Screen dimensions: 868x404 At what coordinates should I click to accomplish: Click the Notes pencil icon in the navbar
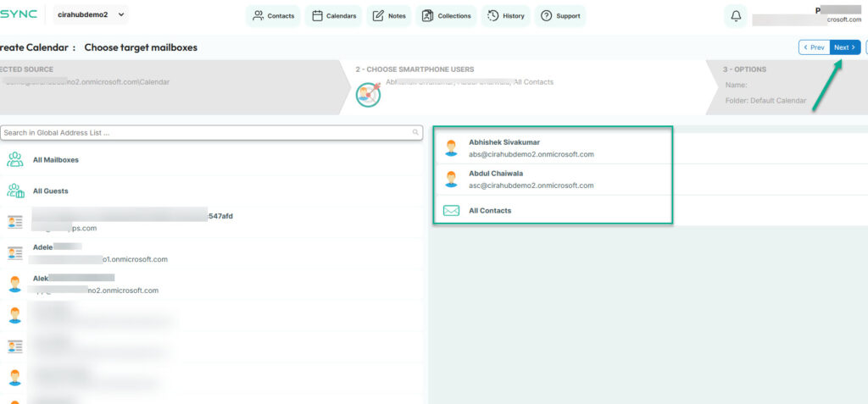(x=378, y=15)
